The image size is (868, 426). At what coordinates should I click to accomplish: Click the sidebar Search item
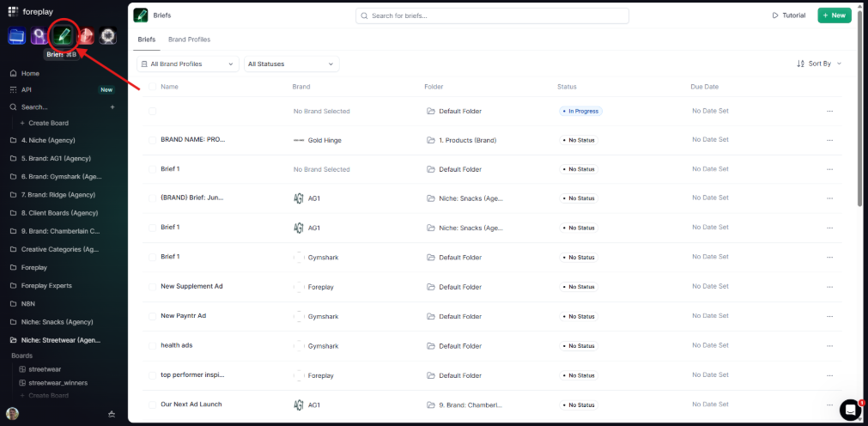click(34, 106)
